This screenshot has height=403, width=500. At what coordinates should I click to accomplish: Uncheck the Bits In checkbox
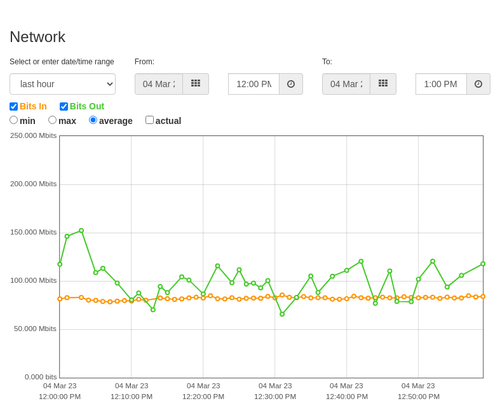click(x=14, y=106)
